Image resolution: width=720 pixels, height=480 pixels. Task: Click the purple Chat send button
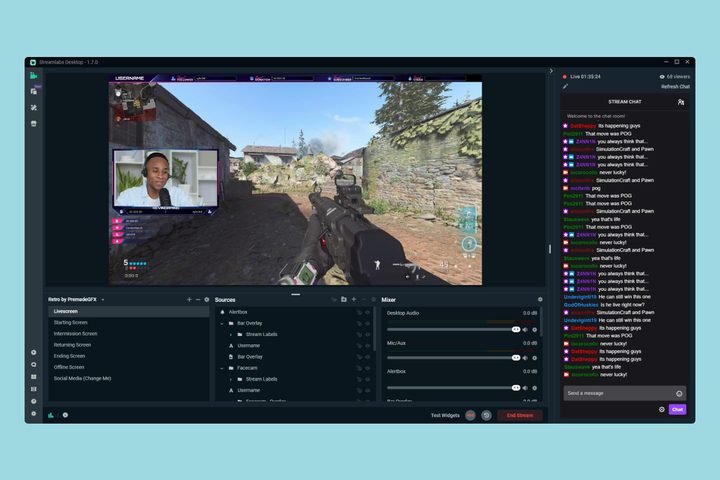(x=677, y=409)
